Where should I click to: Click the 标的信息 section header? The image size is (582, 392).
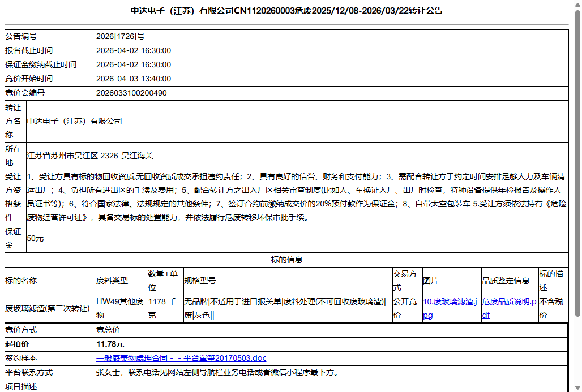286,260
